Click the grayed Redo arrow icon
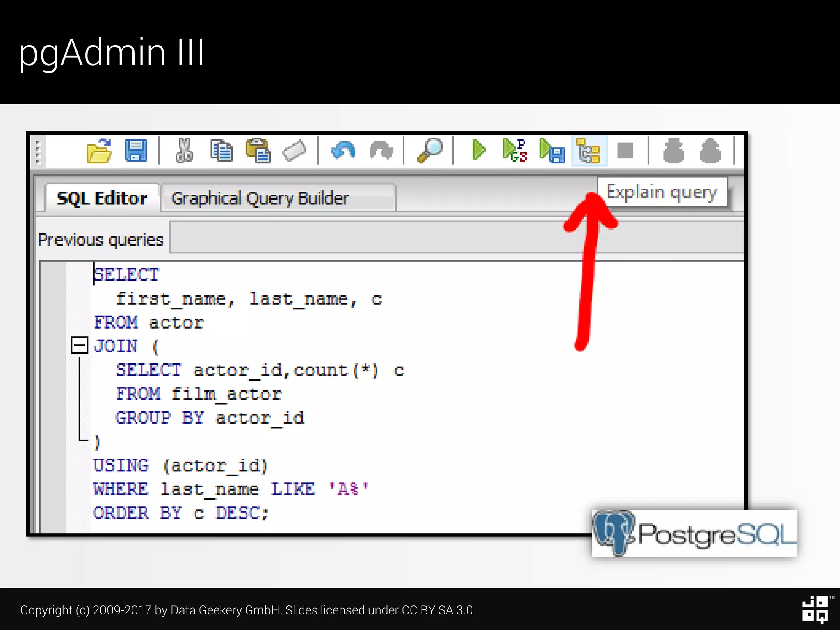The height and width of the screenshot is (630, 840). coord(381,150)
